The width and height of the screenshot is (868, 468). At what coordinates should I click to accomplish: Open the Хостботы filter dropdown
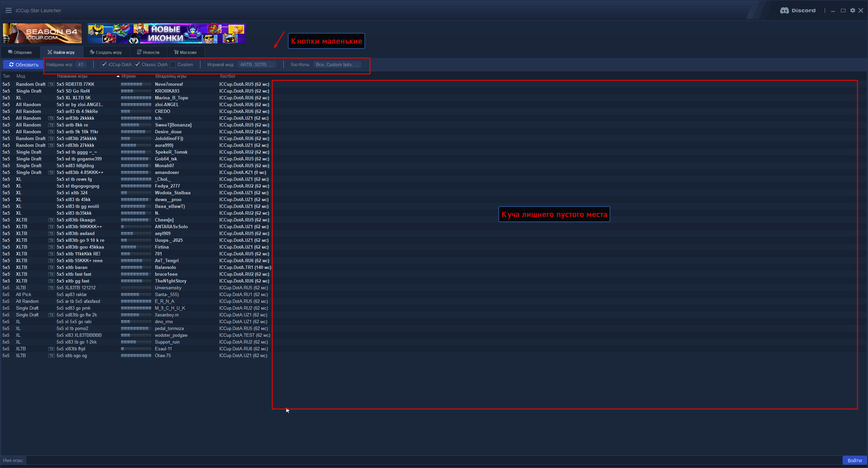click(x=337, y=64)
